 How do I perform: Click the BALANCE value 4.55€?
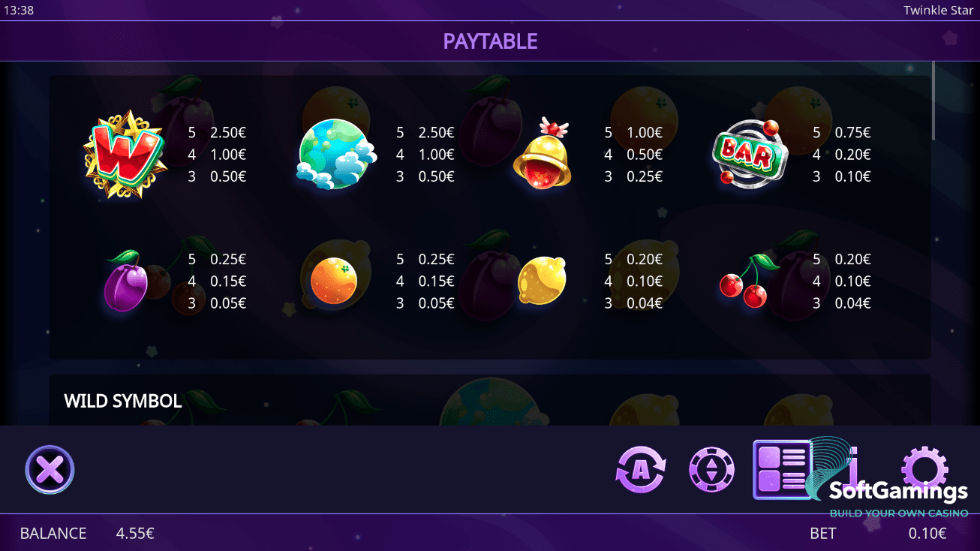(x=135, y=534)
